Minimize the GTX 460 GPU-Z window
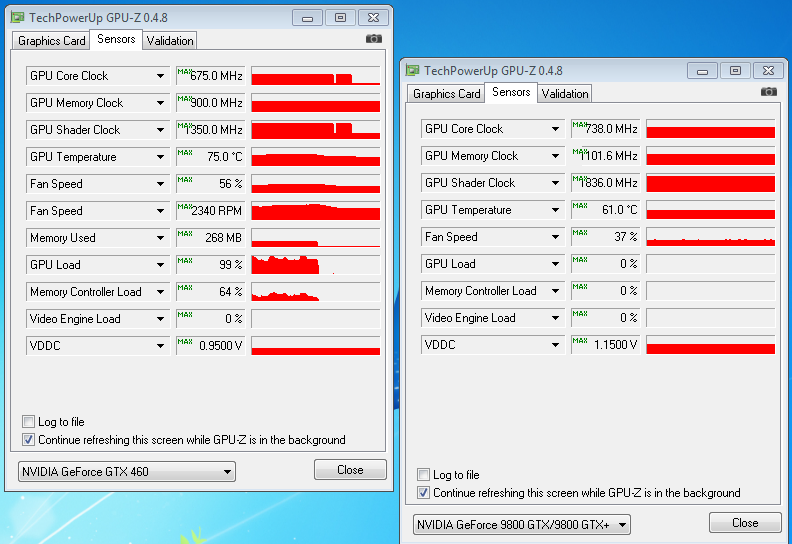 [307, 18]
